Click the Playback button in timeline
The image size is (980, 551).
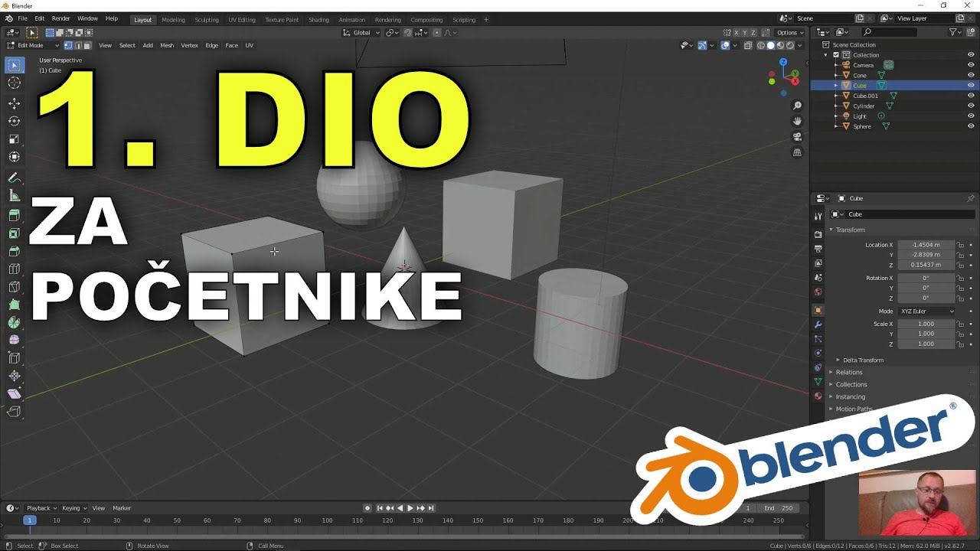(x=41, y=508)
